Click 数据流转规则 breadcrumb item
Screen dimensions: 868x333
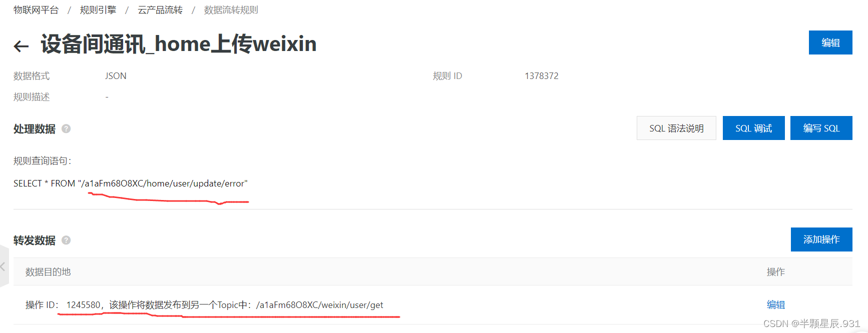tap(231, 10)
